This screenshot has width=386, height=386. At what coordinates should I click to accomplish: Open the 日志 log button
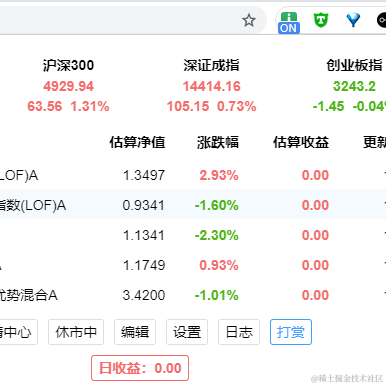(x=239, y=332)
